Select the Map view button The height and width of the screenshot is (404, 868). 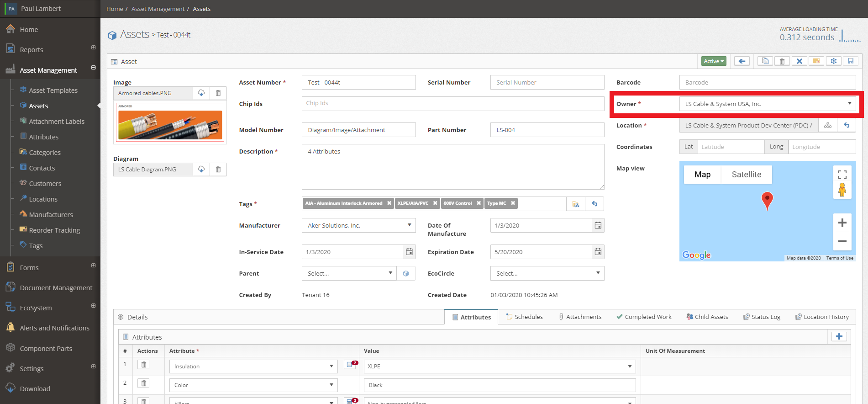tap(702, 175)
